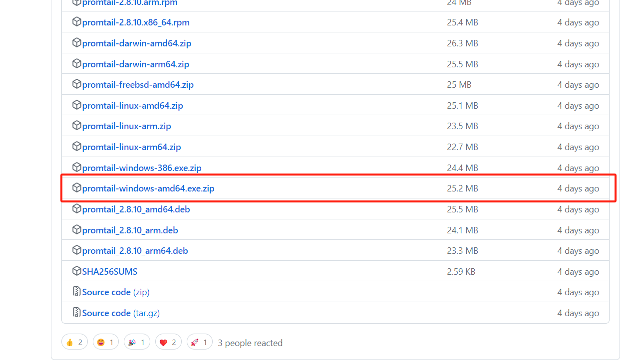This screenshot has width=641, height=364.
Task: Download promtail-linux-amd64.zip
Action: coord(133,106)
